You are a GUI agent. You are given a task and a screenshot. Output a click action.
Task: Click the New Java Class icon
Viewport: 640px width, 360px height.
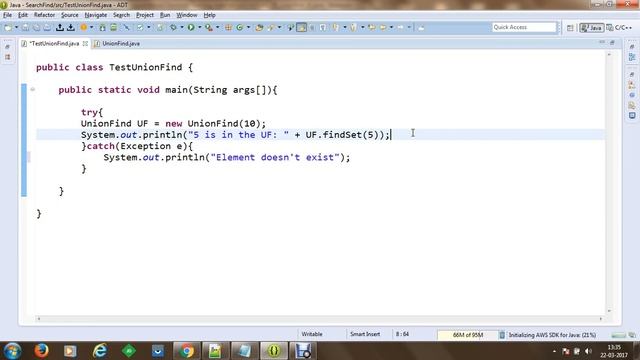(x=240, y=27)
